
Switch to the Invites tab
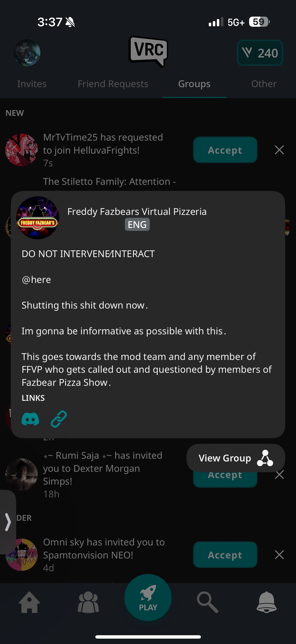[x=32, y=84]
